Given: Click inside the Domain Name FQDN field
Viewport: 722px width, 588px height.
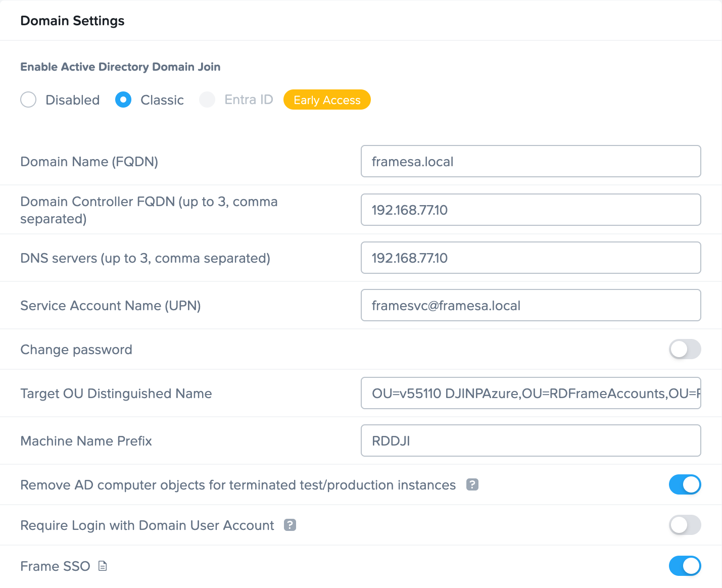Looking at the screenshot, I should 531,161.
